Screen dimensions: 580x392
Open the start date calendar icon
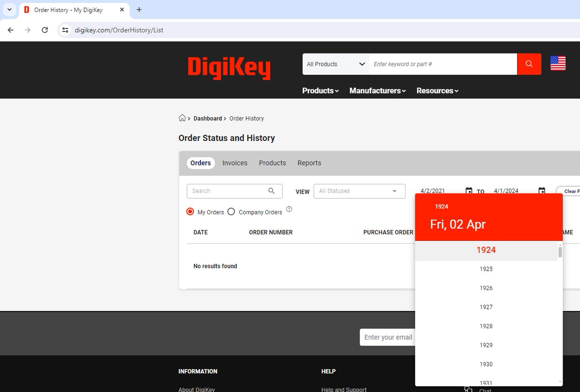click(x=468, y=191)
